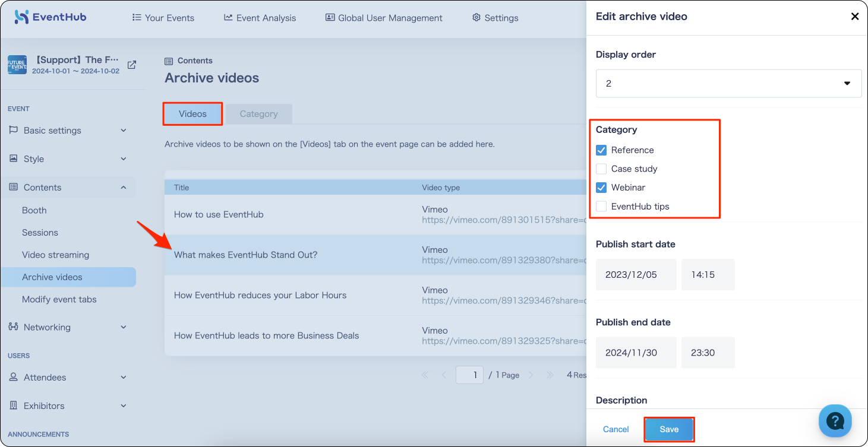
Task: Check the Case study category checkbox
Action: pos(601,169)
